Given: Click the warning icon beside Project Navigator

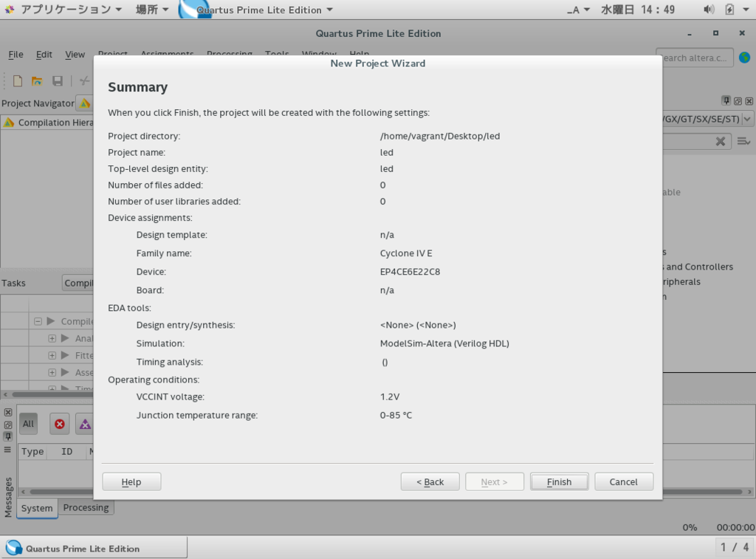Looking at the screenshot, I should click(x=85, y=103).
